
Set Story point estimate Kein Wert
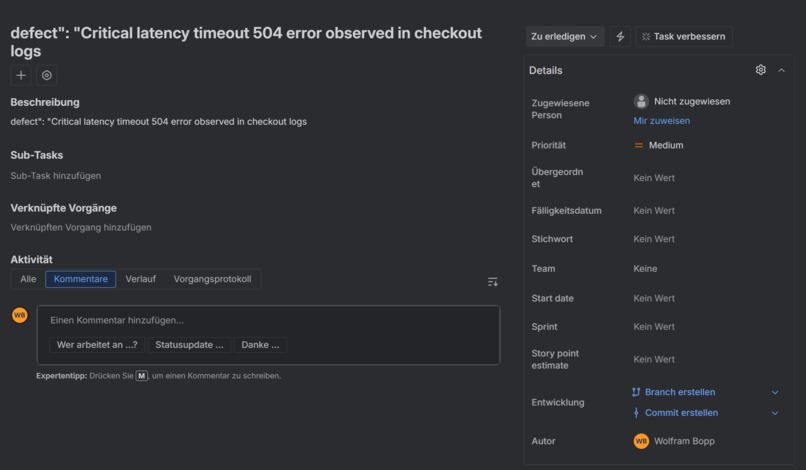coord(654,359)
